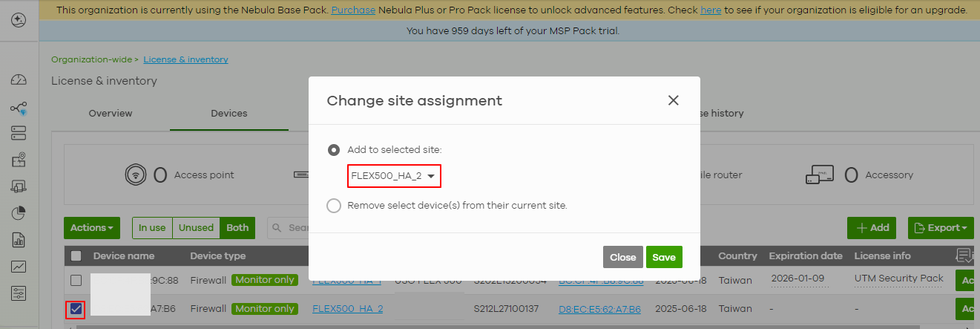Open the topology nodes sidebar icon

coord(19,108)
